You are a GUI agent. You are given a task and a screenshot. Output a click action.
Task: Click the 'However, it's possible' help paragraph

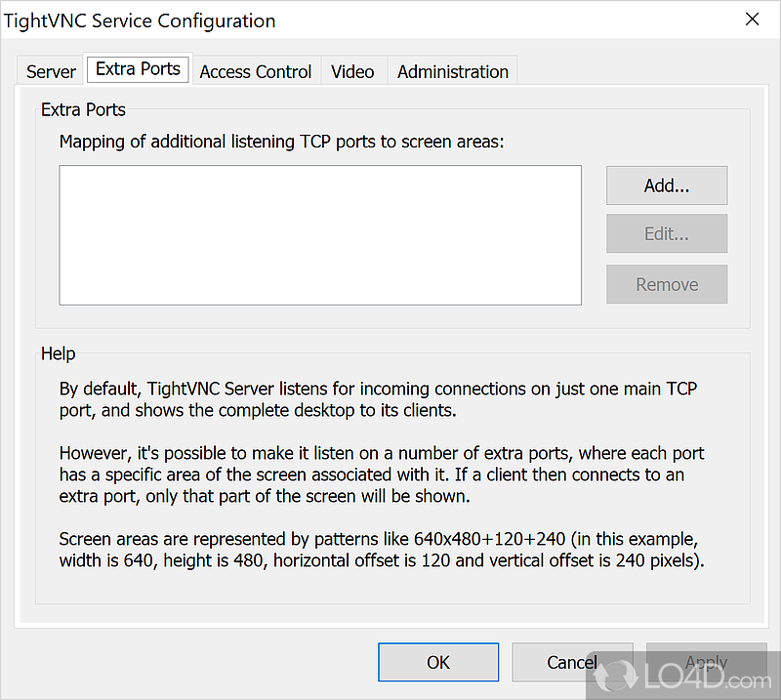382,475
